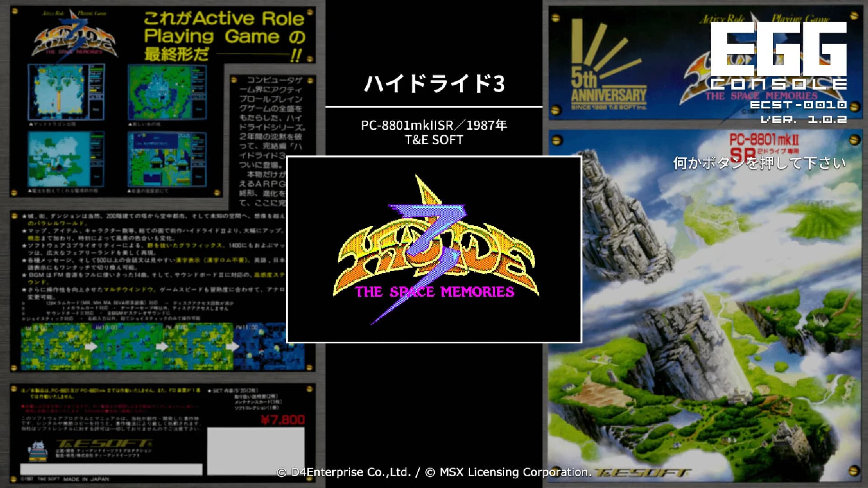Open the central Hydlide 3 game screen preview
The height and width of the screenshot is (488, 868).
434,249
